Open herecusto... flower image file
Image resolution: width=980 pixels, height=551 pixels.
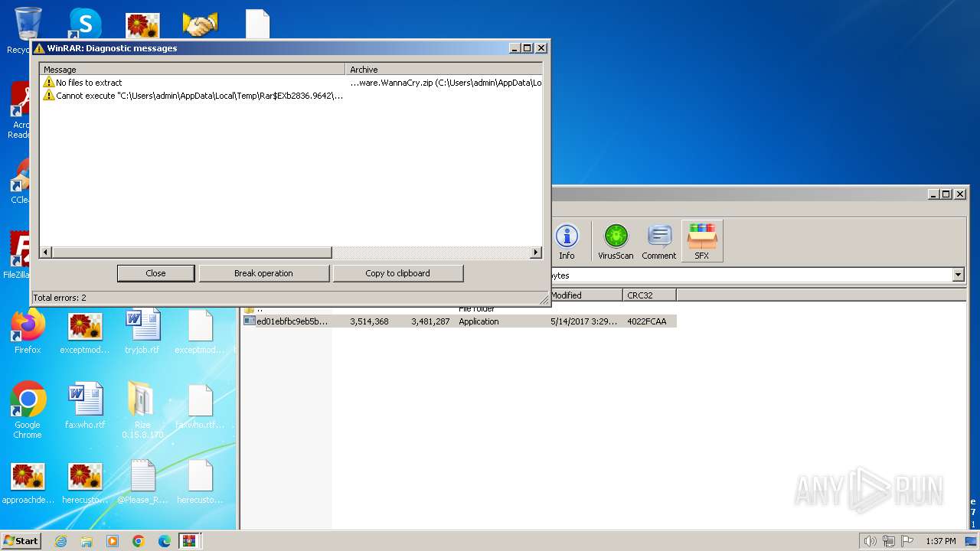(x=85, y=482)
